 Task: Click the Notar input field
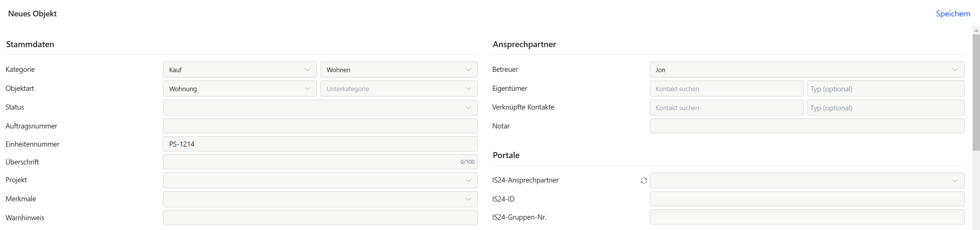click(806, 126)
